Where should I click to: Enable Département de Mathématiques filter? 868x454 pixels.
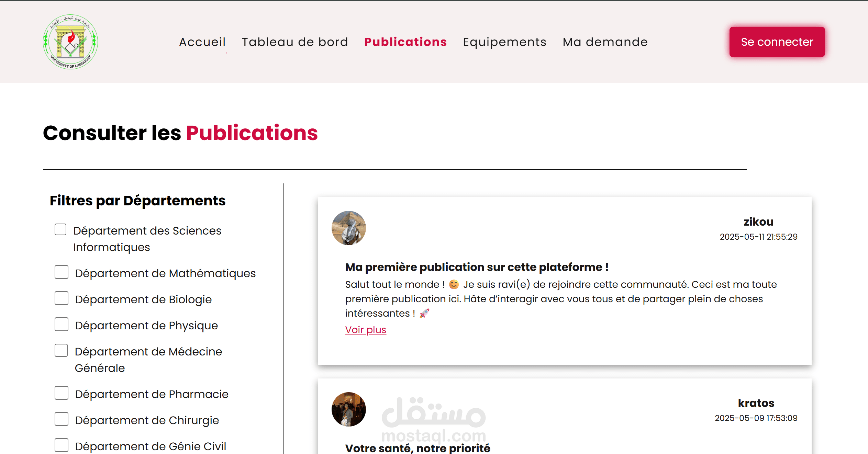[62, 272]
